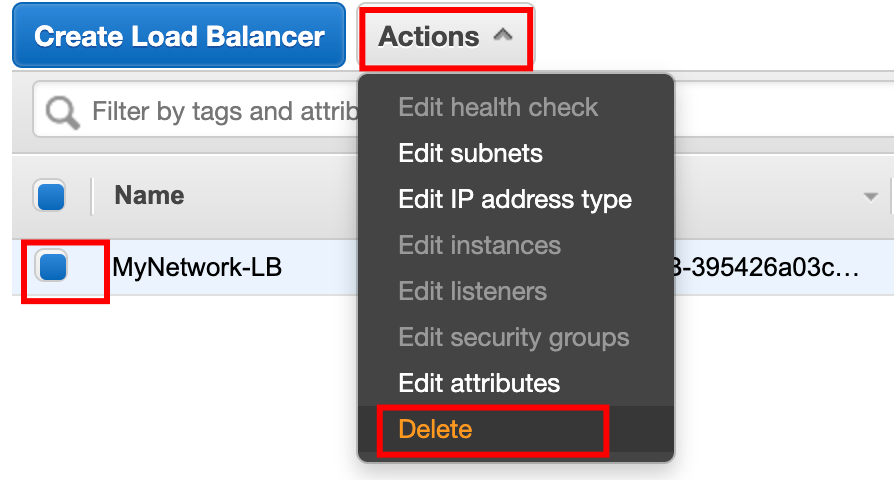The width and height of the screenshot is (894, 480).
Task: Click the disabled Edit instances entry
Action: click(x=479, y=245)
